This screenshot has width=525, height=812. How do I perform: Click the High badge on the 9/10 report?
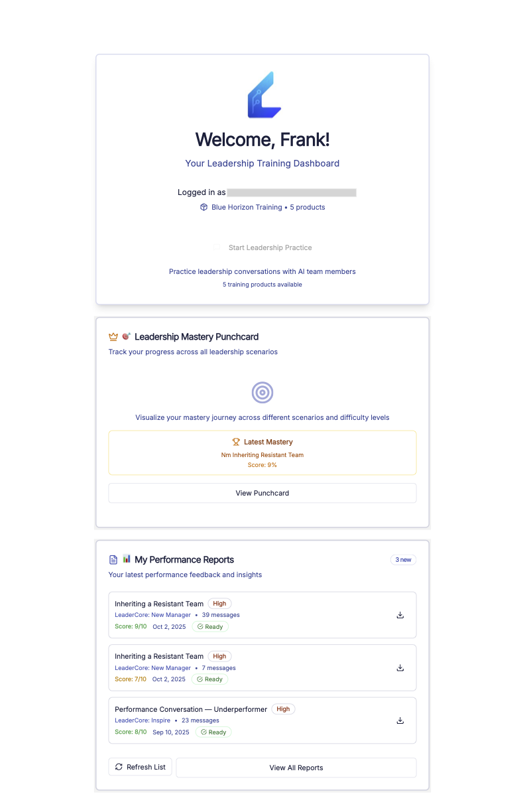[219, 604]
